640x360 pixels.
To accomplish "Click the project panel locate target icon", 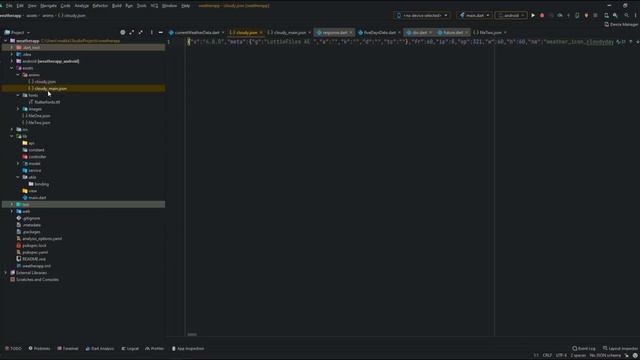I will (x=122, y=32).
